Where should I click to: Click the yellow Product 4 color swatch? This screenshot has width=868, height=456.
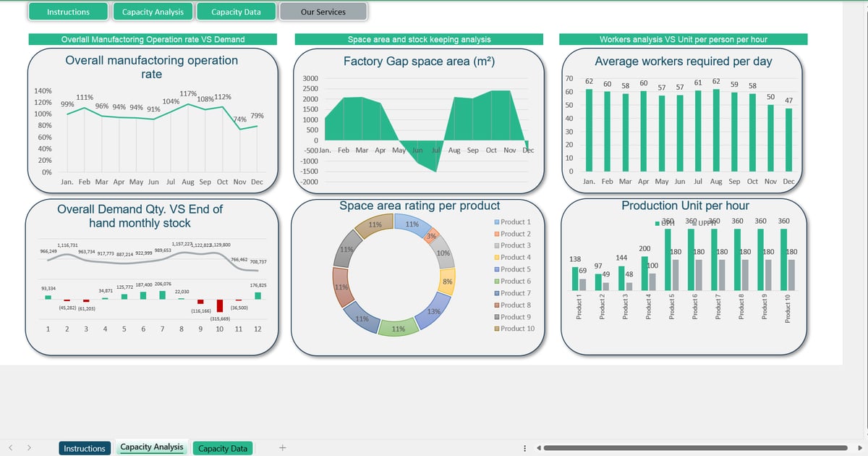[497, 258]
